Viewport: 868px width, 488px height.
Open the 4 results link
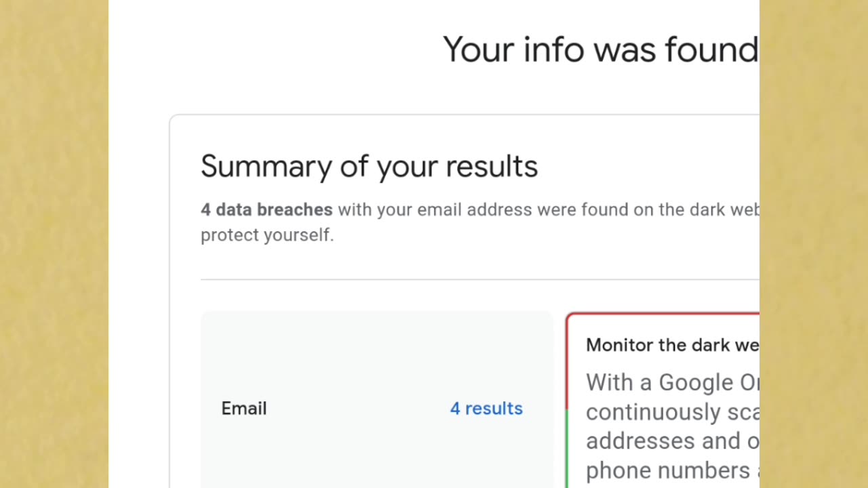[x=486, y=408]
